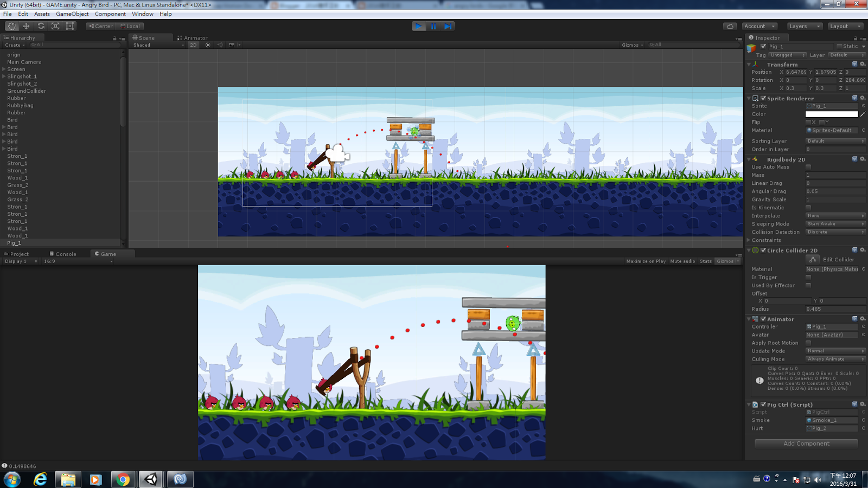The height and width of the screenshot is (488, 868).
Task: Start Play mode
Action: pyautogui.click(x=419, y=26)
